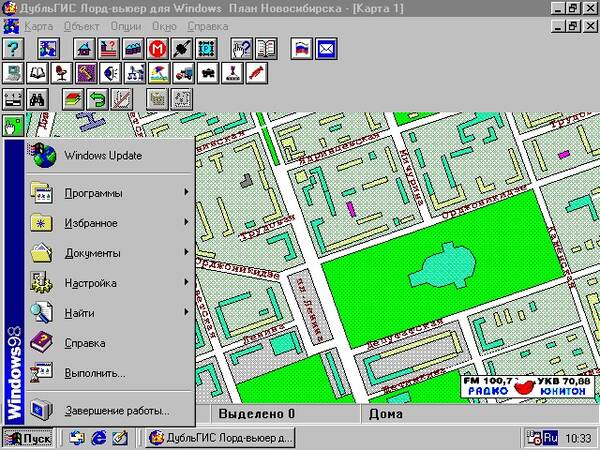This screenshot has width=600, height=450.
Task: Click the truck transport category icon
Action: [183, 73]
